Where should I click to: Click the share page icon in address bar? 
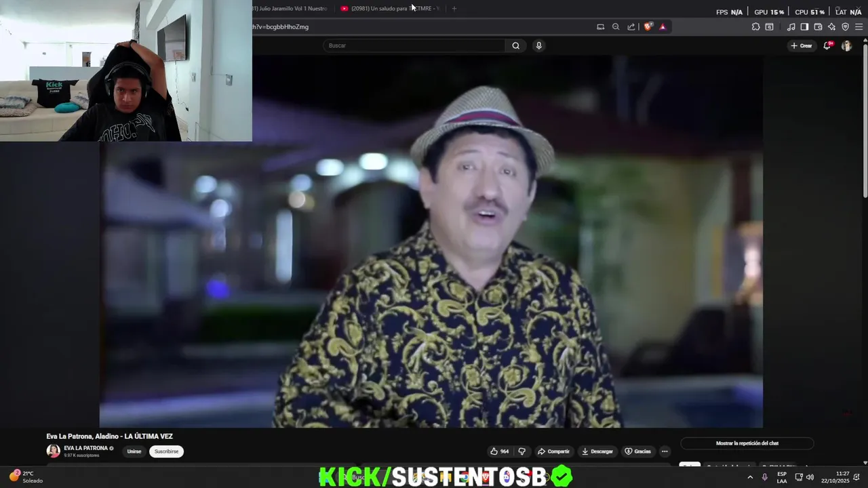click(x=631, y=27)
